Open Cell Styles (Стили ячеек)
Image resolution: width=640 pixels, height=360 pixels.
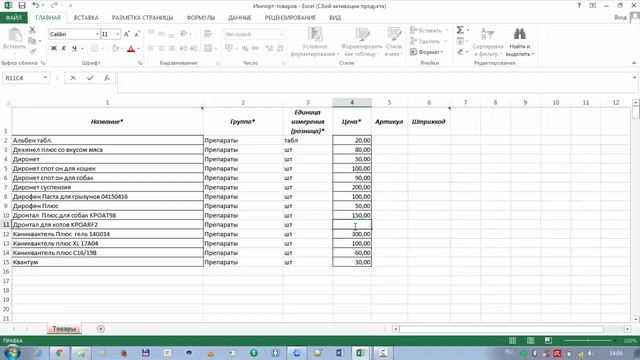394,42
